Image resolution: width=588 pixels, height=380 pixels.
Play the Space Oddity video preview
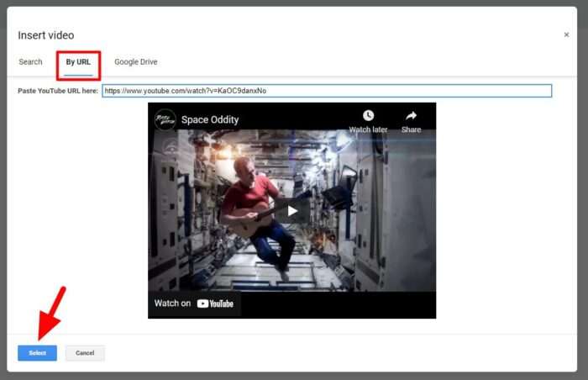(292, 211)
